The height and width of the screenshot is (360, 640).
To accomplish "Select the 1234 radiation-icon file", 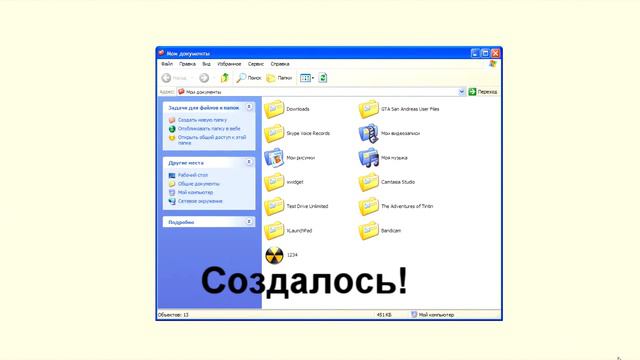I will [x=274, y=255].
